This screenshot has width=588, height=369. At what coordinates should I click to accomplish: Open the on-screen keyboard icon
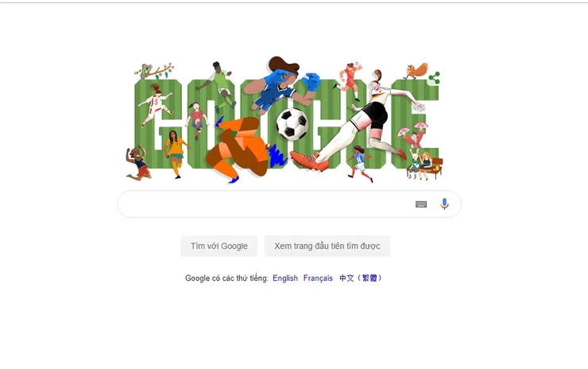click(421, 204)
